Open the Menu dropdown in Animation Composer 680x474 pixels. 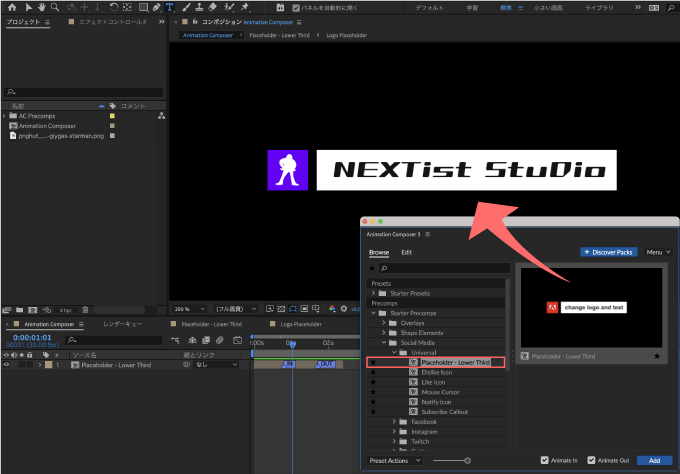[658, 252]
